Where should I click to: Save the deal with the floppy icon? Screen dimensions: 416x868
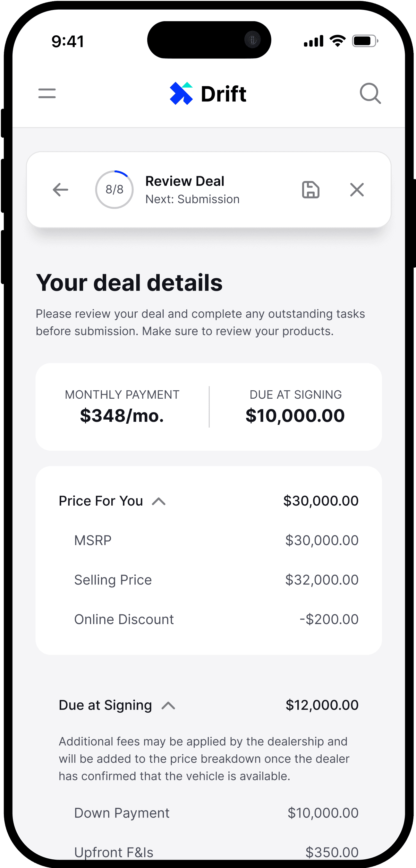(310, 189)
